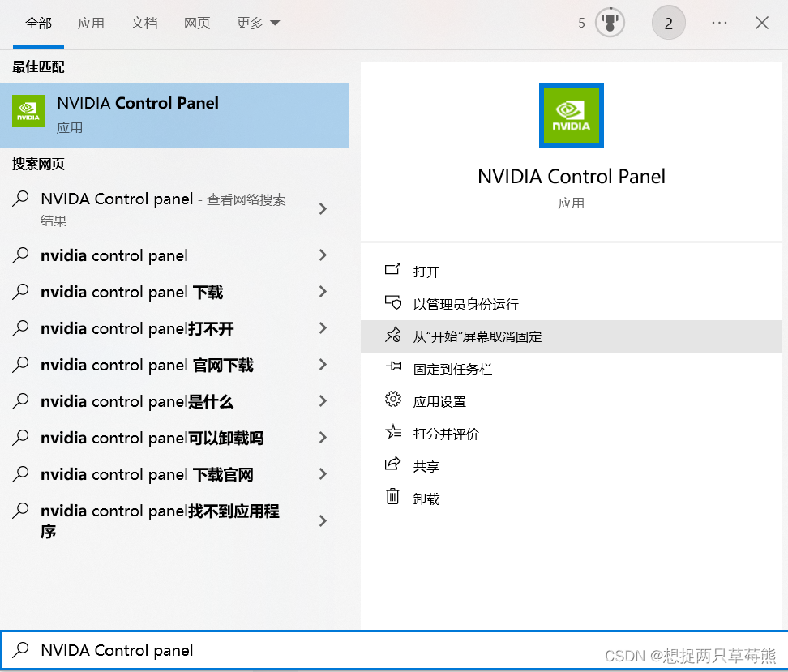Switch to the 文档 tab

point(144,24)
